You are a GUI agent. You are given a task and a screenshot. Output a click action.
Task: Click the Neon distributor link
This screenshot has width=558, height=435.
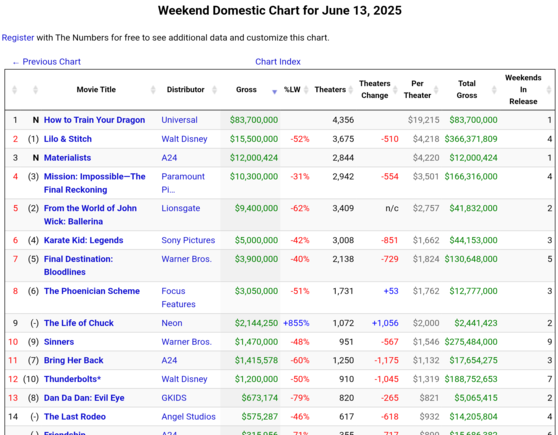click(x=172, y=323)
